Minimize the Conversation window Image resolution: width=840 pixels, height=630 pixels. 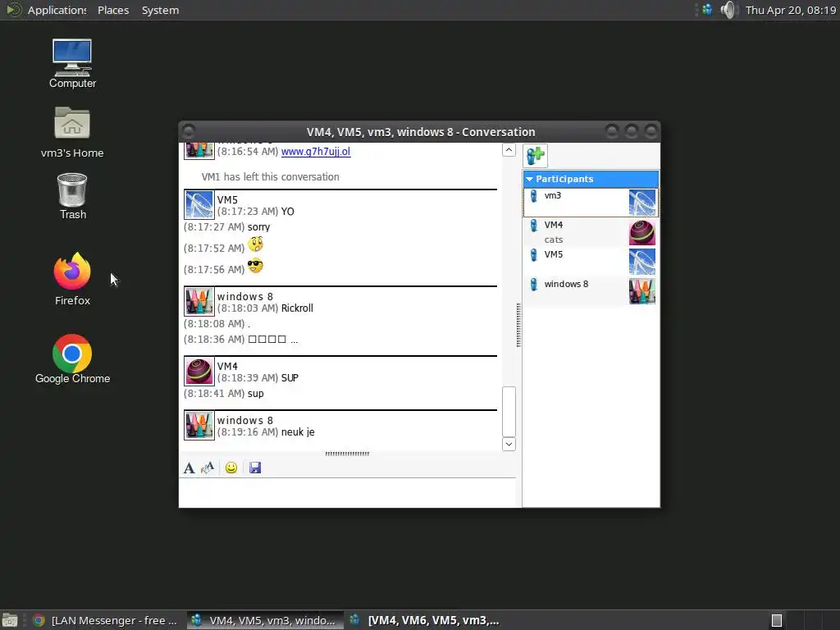coord(612,131)
